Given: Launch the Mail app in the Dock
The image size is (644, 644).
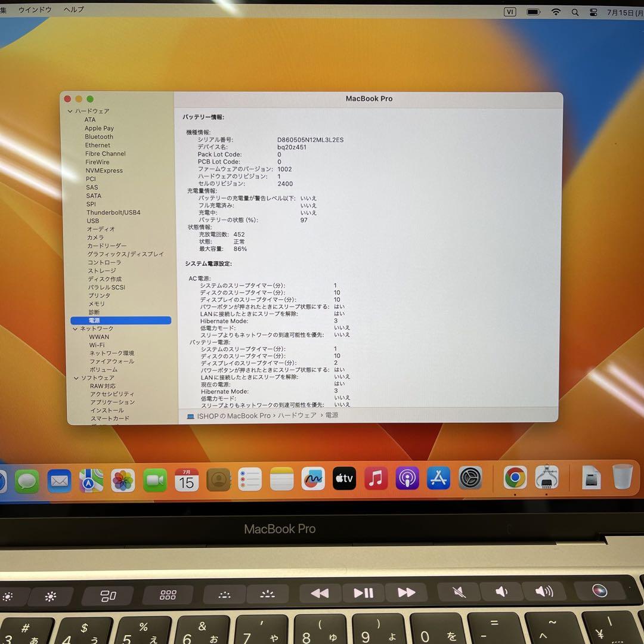Looking at the screenshot, I should click(x=59, y=481).
